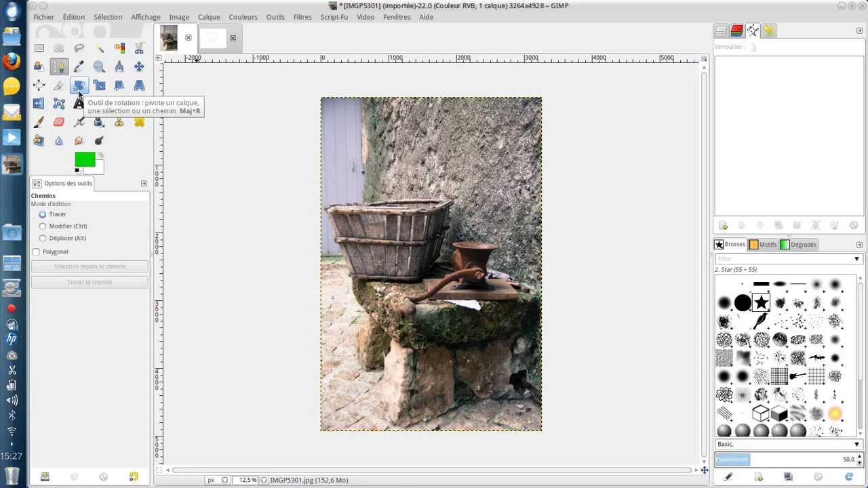868x488 pixels.
Task: Switch to the Dégradés tab
Action: [798, 245]
